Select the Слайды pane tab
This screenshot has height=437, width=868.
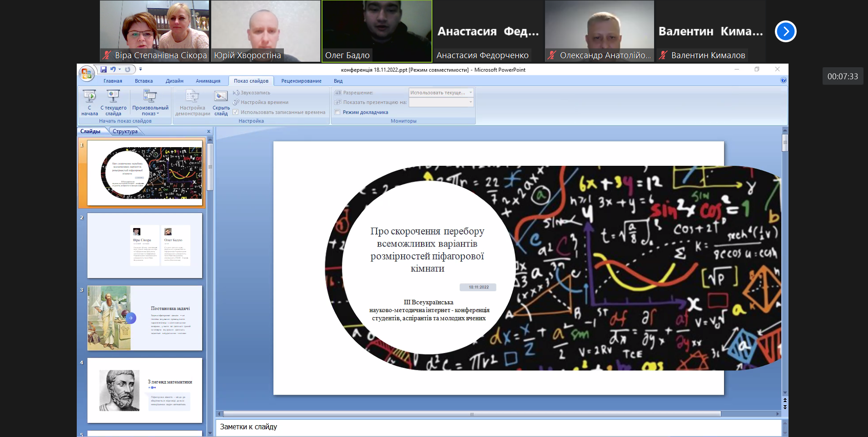point(90,131)
